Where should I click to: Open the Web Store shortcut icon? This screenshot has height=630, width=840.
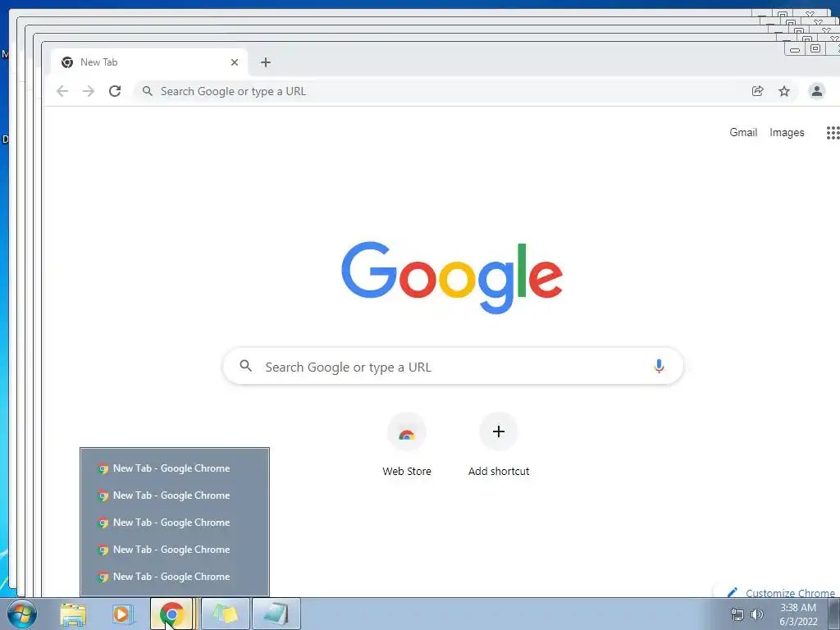click(407, 431)
